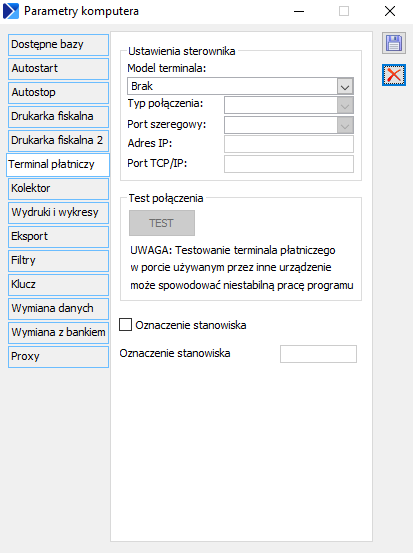The height and width of the screenshot is (553, 413).
Task: Go to Wydruki i wykresy section
Action: pos(58,213)
